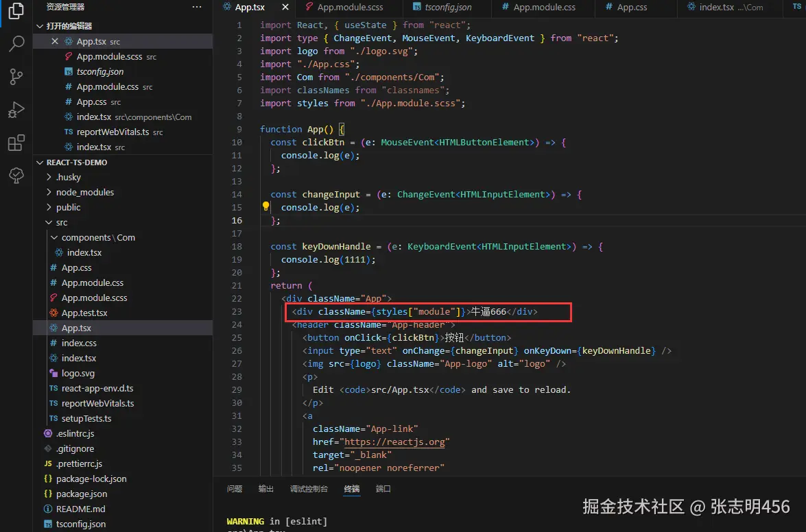Click the lightbulb quick-fix icon on line 15
The image size is (806, 532).
click(x=265, y=206)
